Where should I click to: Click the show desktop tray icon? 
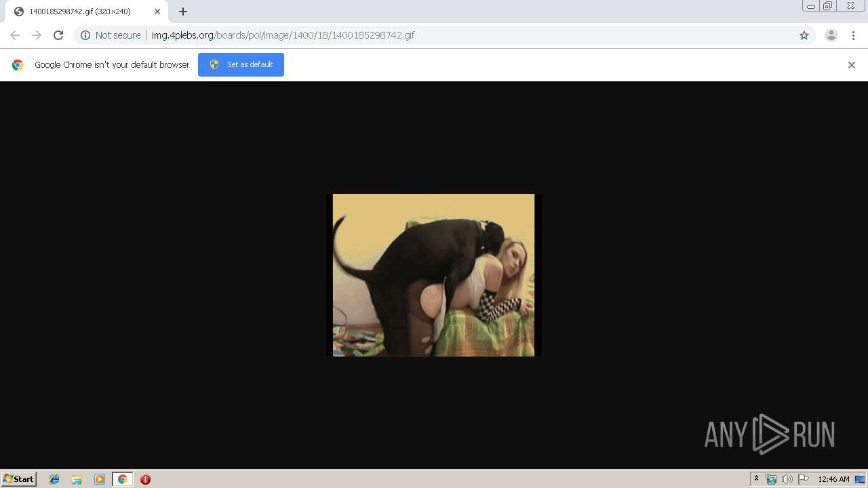860,479
